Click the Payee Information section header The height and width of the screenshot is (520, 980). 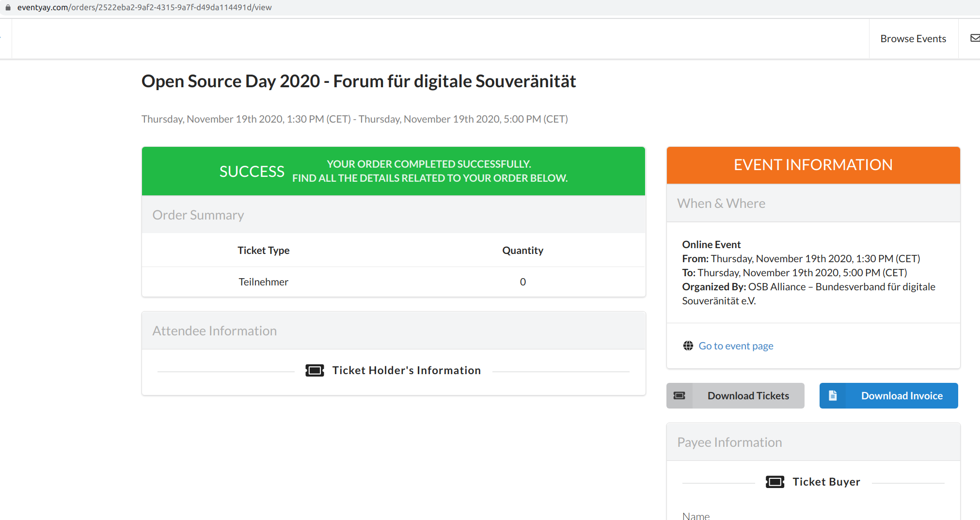click(x=729, y=442)
